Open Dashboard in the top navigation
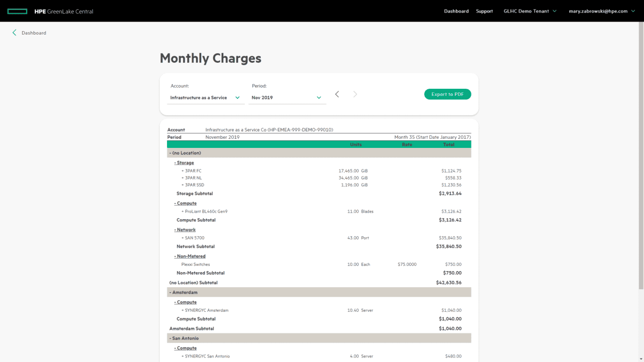 coord(456,11)
